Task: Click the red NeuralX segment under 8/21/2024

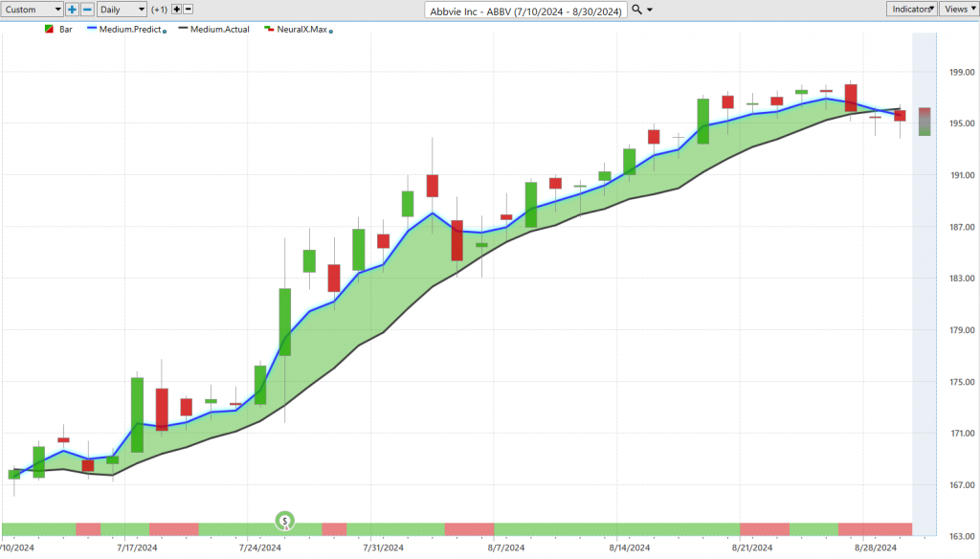Action: pos(765,529)
